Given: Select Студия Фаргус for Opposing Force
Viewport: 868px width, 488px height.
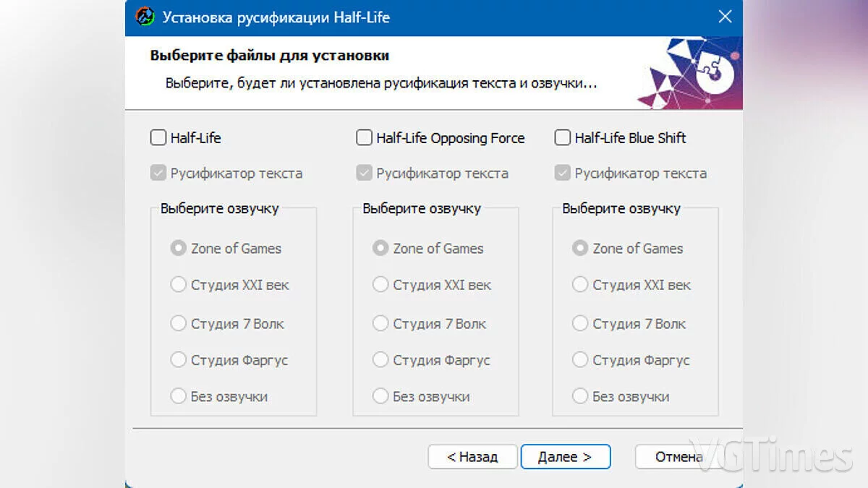Looking at the screenshot, I should pos(380,359).
